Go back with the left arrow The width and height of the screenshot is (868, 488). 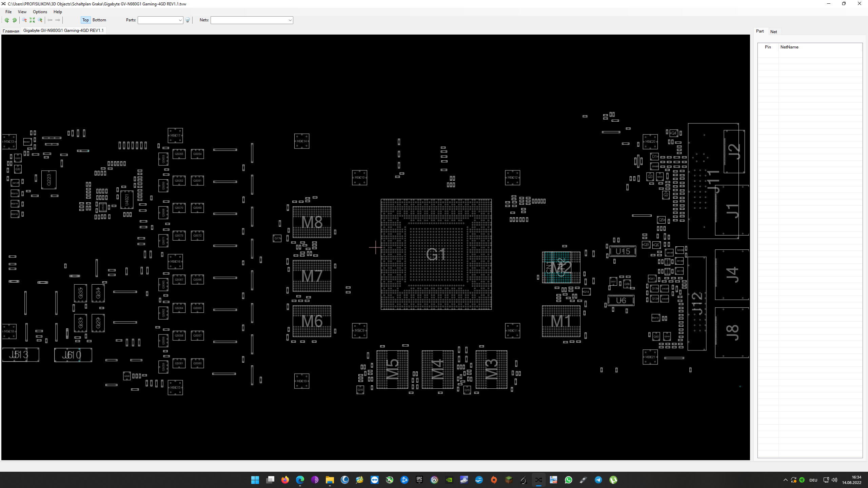(x=50, y=20)
